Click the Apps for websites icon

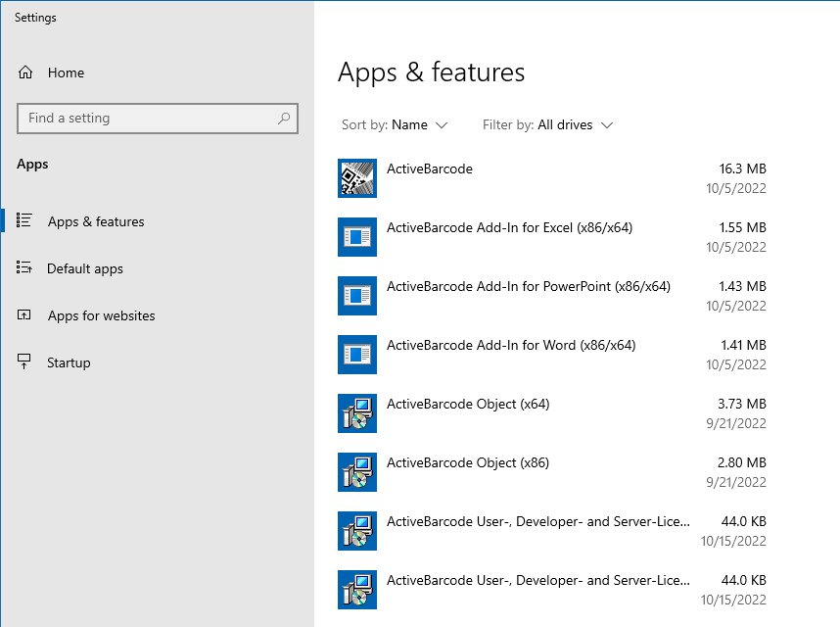pos(24,314)
